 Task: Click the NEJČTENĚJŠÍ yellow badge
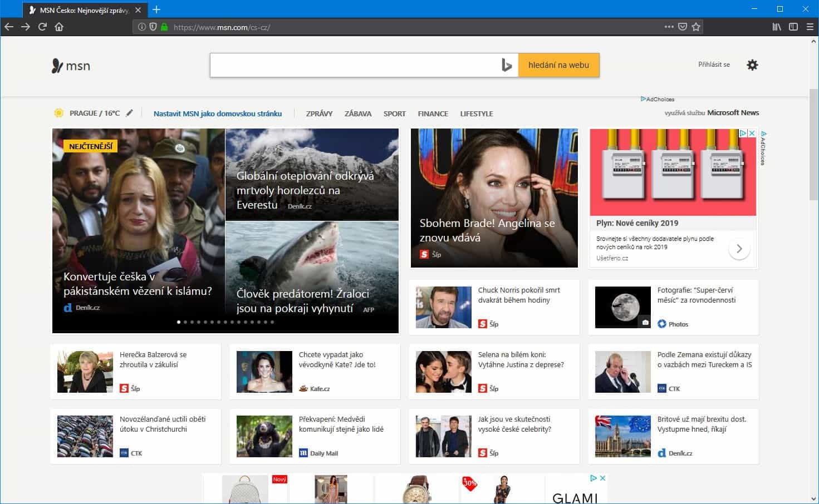90,146
